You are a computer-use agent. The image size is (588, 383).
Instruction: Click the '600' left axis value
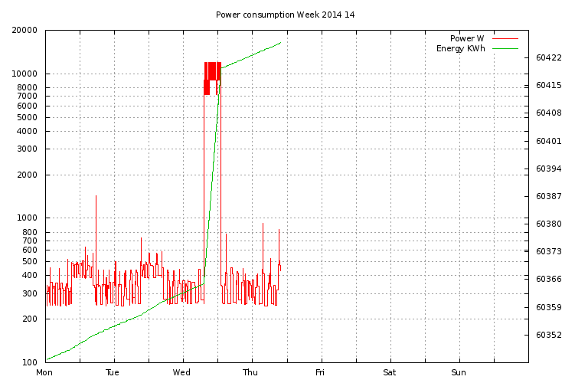[x=30, y=250]
